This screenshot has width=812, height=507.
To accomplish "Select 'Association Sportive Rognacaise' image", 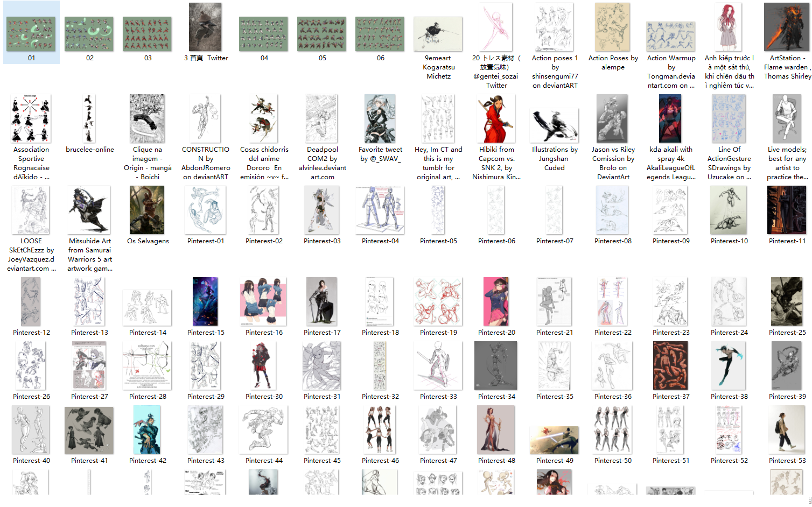I will (x=31, y=118).
